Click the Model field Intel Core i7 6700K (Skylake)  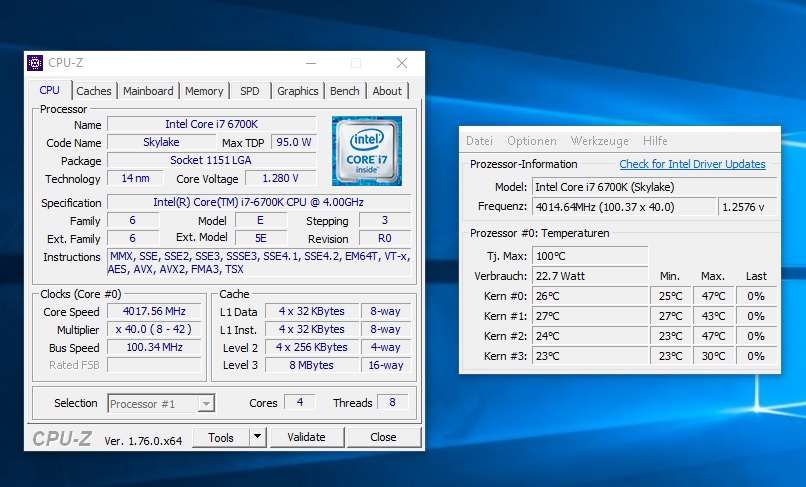654,187
